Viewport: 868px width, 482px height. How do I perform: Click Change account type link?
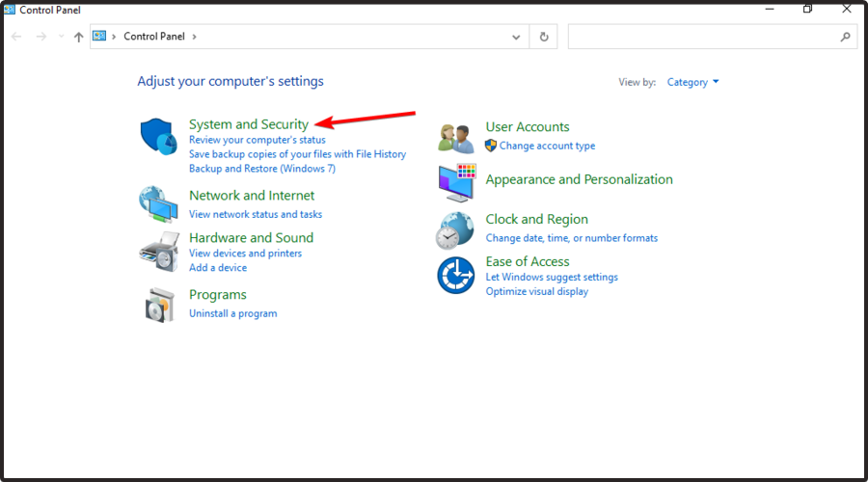click(x=547, y=147)
